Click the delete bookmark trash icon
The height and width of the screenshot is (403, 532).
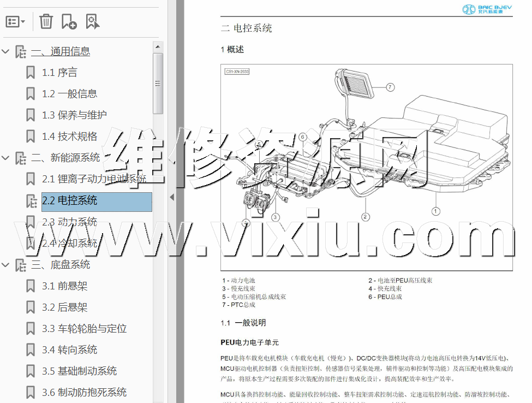pyautogui.click(x=46, y=22)
